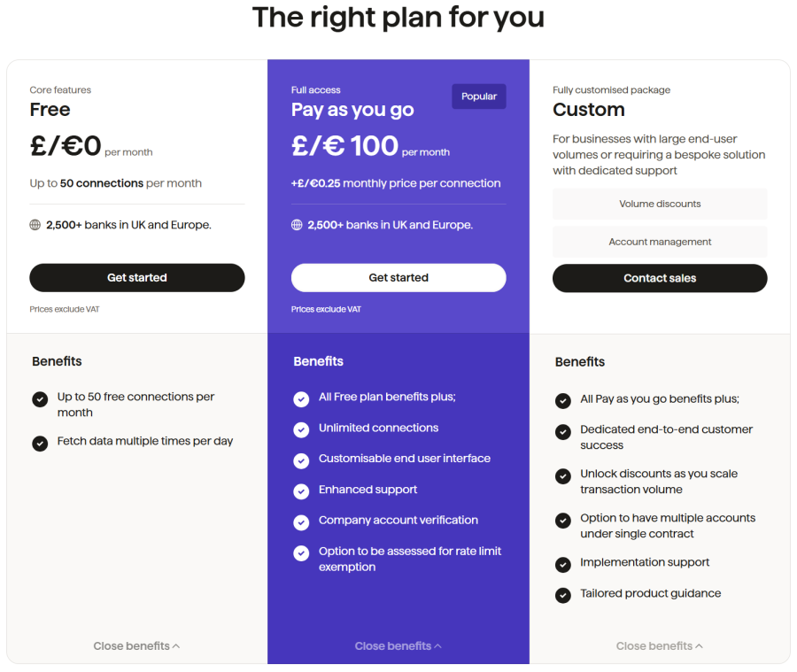
Task: Click checkmark icon beside Fetch data multiple times
Action: (x=40, y=444)
